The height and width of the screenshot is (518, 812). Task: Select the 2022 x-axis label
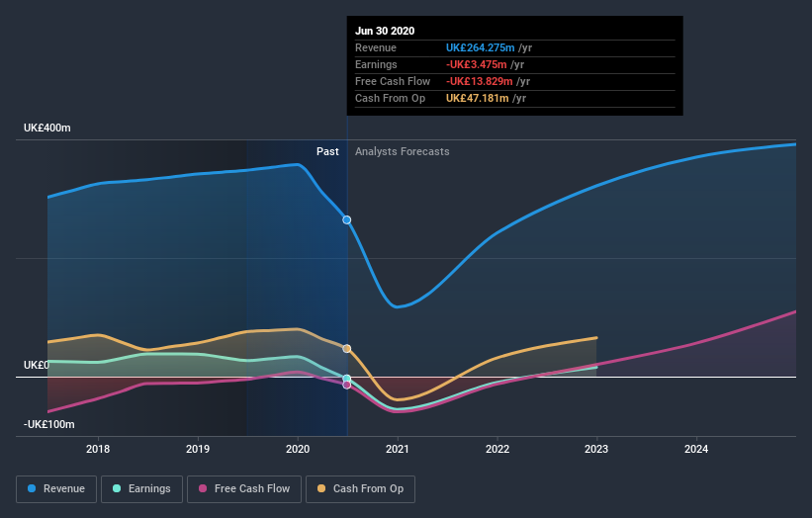(497, 449)
